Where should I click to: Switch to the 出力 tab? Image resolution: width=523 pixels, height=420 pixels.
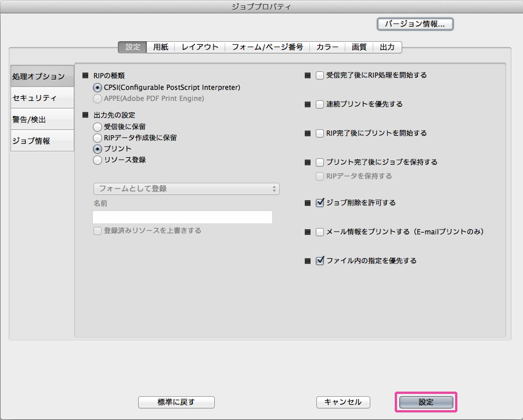pos(387,47)
